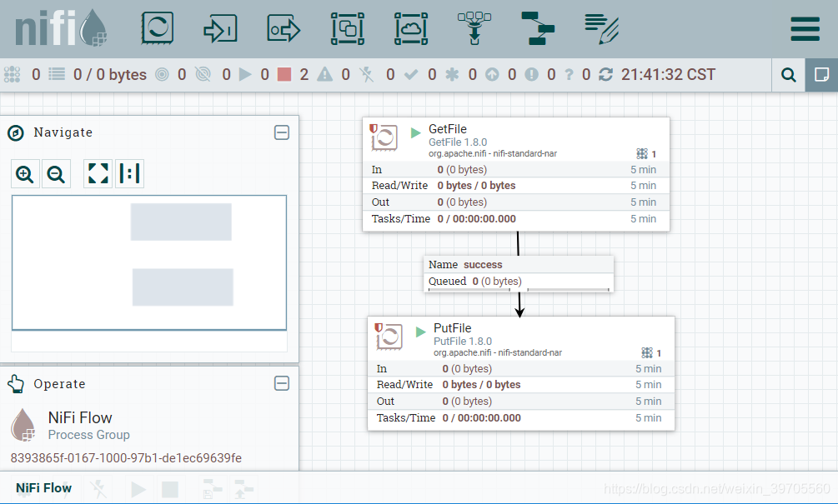
Task: Select the Remote Process Group icon
Action: click(411, 29)
